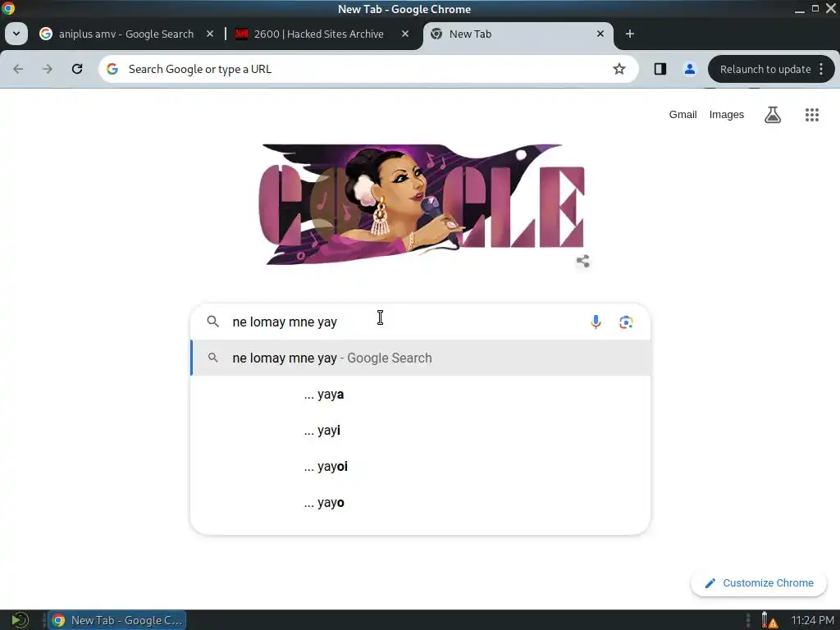840x630 pixels.
Task: Bookmark this tab with the star icon
Action: (x=619, y=69)
